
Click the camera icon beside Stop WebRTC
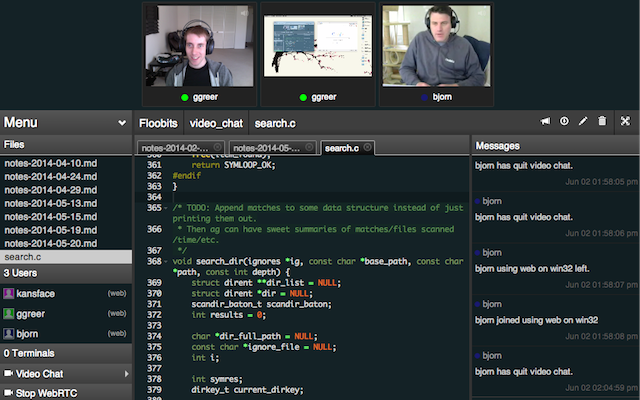coord(8,393)
